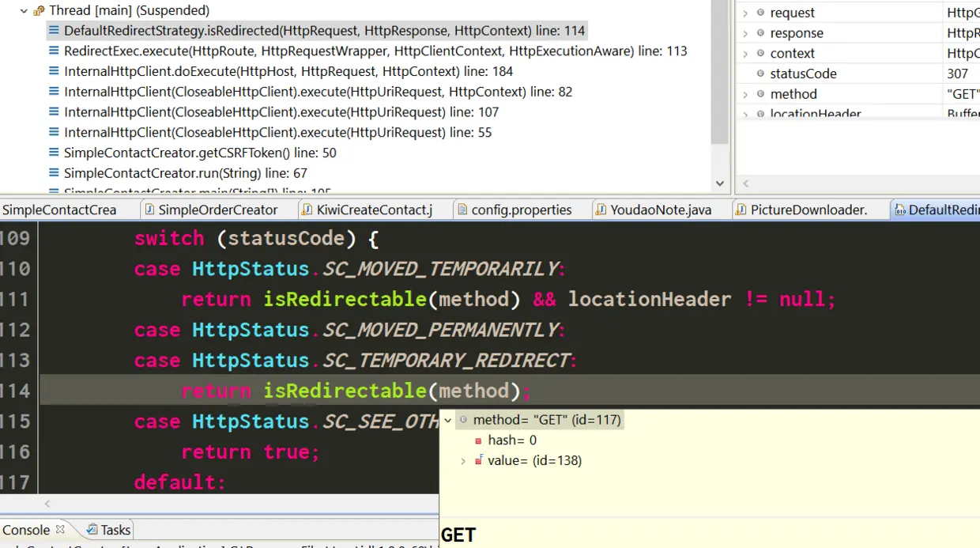Select the RedirectExec.execute line 113 stack frame
Screen dimensions: 980x548
pyautogui.click(x=375, y=51)
